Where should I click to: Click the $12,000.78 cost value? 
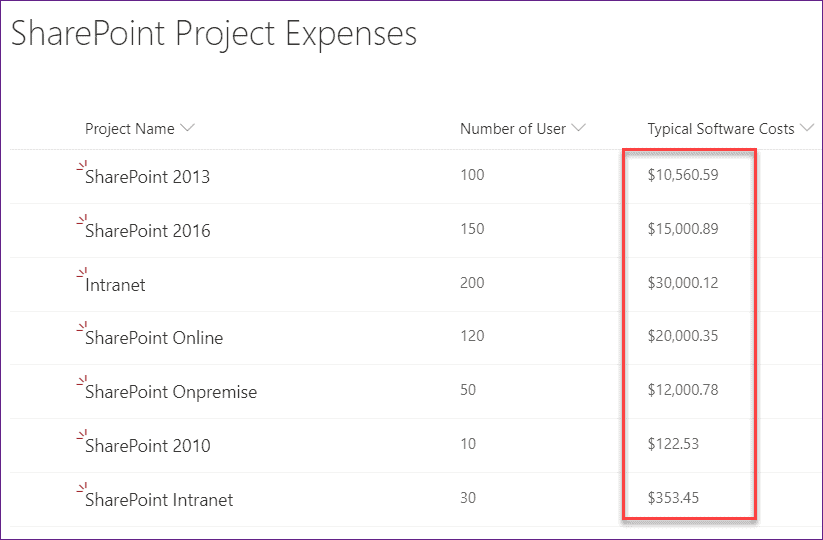pyautogui.click(x=683, y=390)
